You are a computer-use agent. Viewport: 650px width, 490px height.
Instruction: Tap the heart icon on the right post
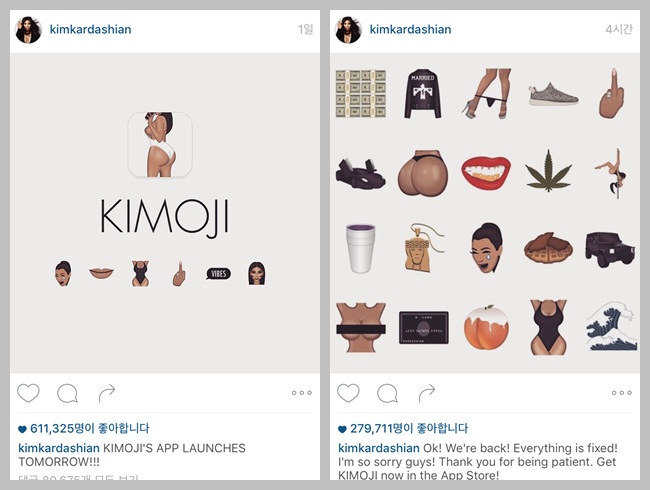348,393
